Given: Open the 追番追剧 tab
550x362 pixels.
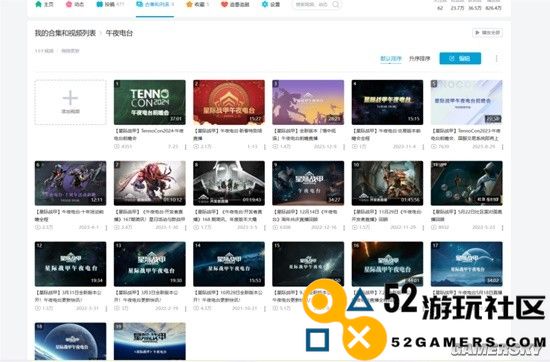Looking at the screenshot, I should click(235, 5).
